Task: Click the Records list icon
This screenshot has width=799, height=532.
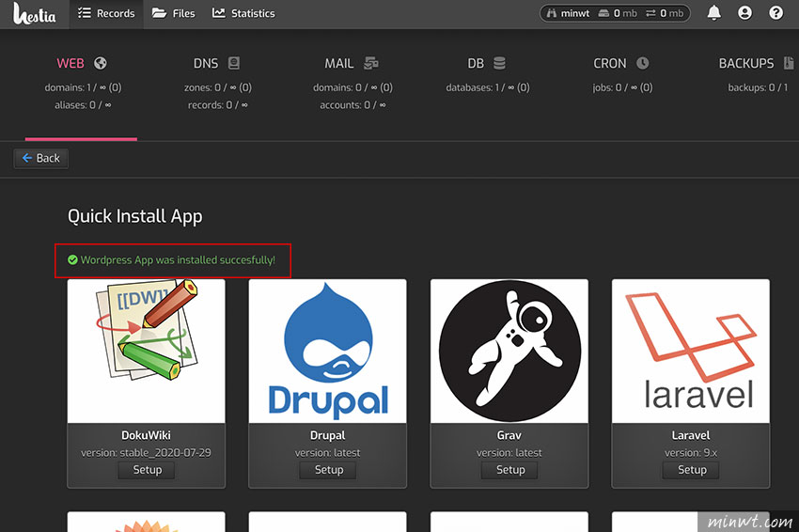Action: [x=84, y=13]
